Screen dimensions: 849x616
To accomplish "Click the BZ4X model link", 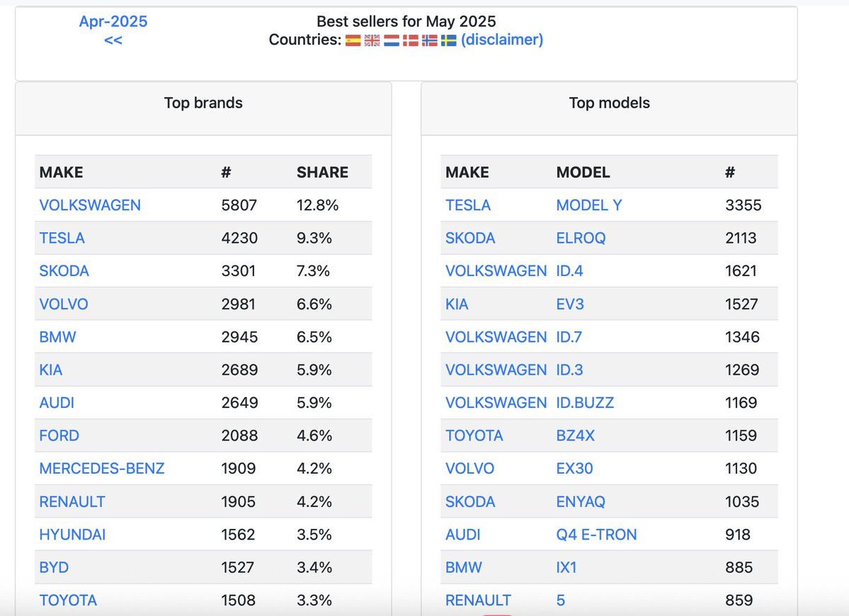I will pyautogui.click(x=575, y=435).
